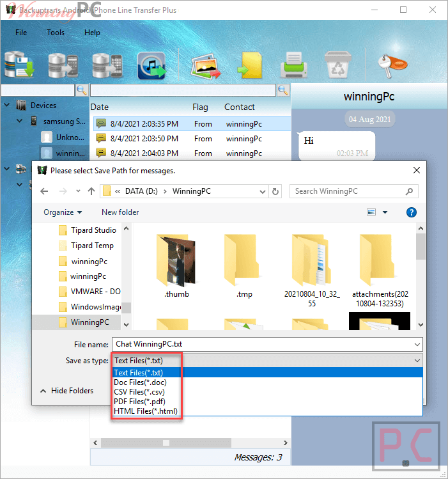Open the view options dropdown arrow
The image size is (448, 479).
pyautogui.click(x=385, y=212)
